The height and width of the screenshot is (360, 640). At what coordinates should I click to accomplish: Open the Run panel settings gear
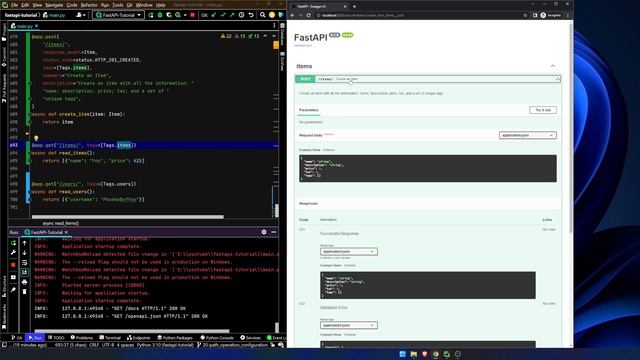[x=264, y=232]
